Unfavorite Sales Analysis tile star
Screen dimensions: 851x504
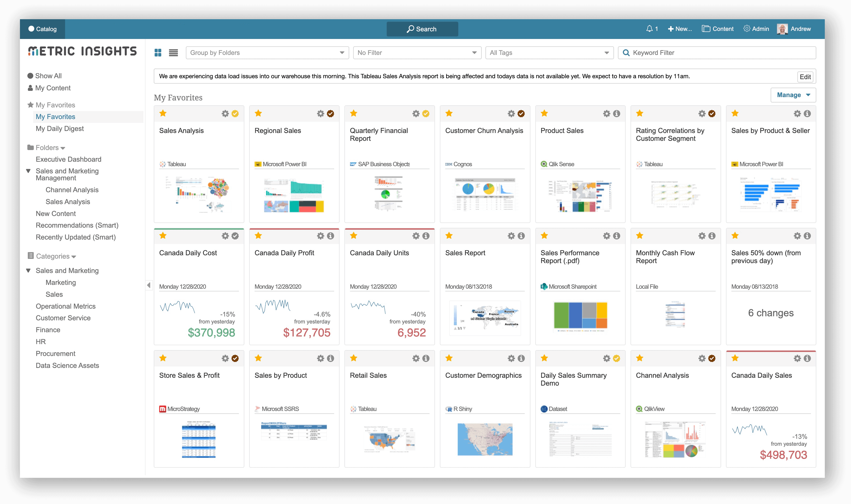tap(163, 113)
